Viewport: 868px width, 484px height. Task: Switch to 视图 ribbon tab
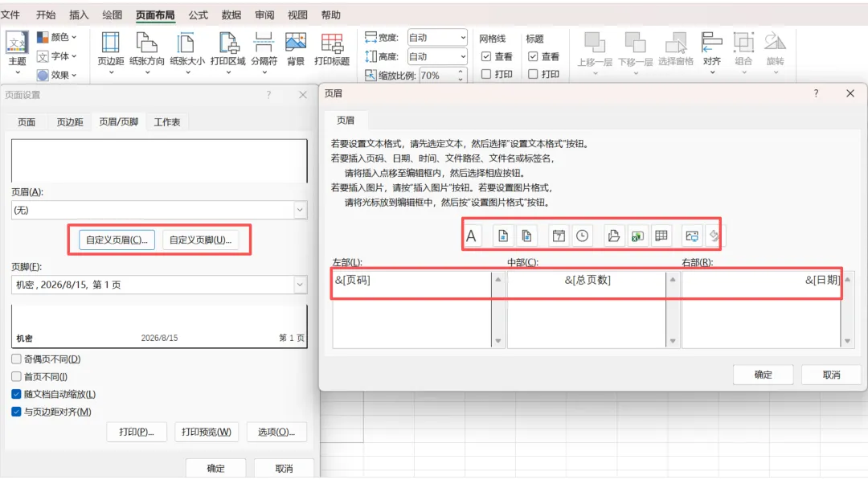297,15
